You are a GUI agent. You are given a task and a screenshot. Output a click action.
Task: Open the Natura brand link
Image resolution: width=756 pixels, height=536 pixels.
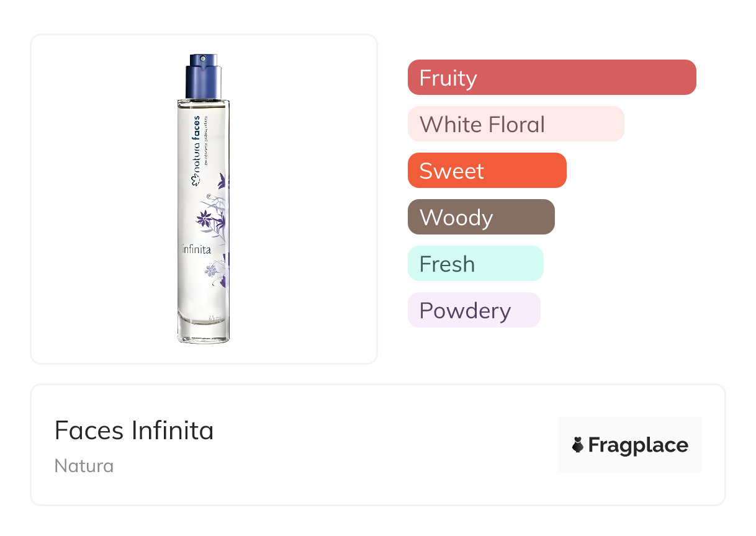tap(84, 466)
